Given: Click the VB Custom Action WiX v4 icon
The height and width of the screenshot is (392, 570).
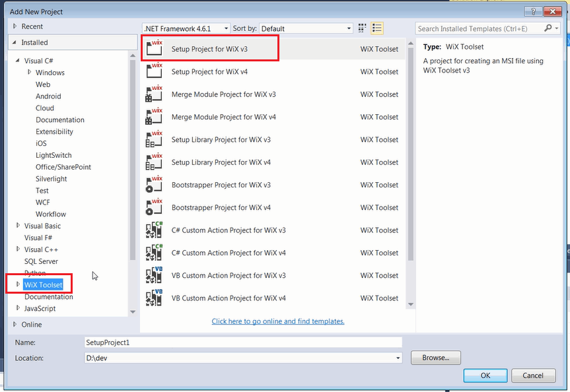Looking at the screenshot, I should (x=154, y=298).
